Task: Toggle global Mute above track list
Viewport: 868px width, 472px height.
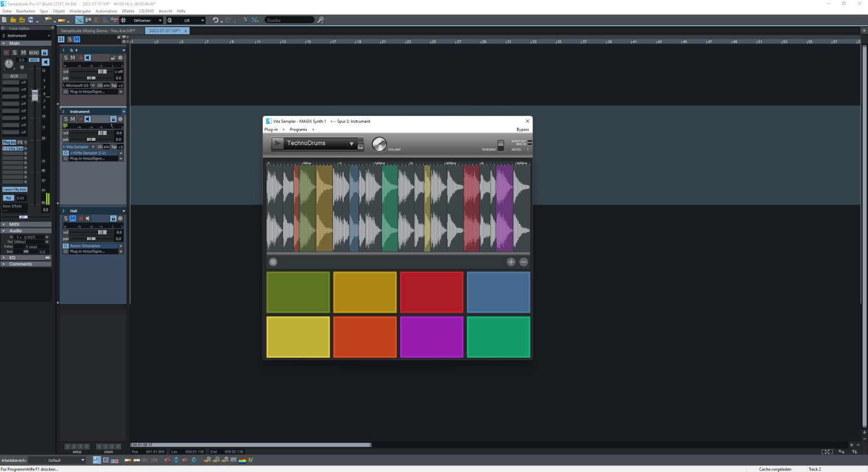Action: tap(77, 39)
